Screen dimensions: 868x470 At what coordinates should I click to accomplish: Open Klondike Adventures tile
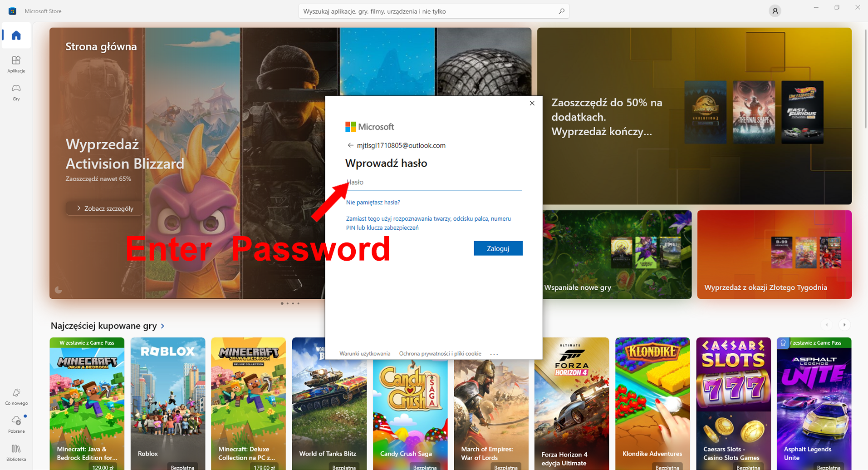[x=652, y=404]
